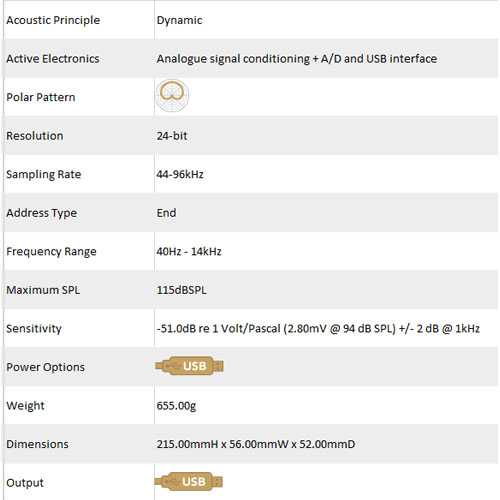This screenshot has width=500, height=500.
Task: Select the Polar Pattern label
Action: 41,97
